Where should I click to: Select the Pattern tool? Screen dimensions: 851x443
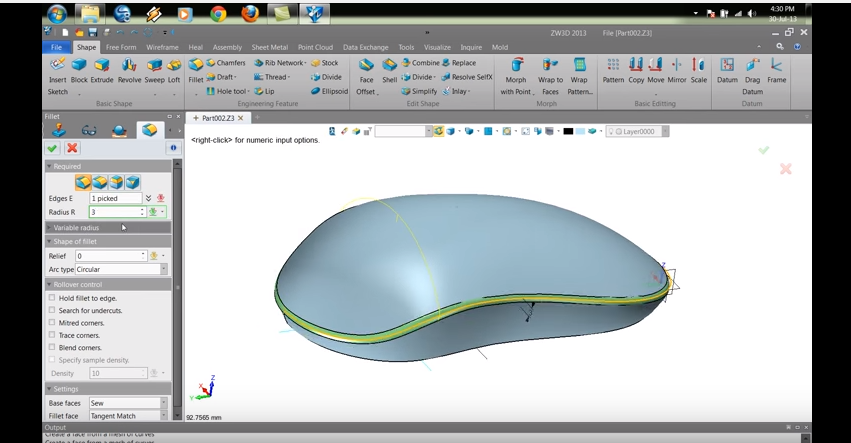coord(613,71)
